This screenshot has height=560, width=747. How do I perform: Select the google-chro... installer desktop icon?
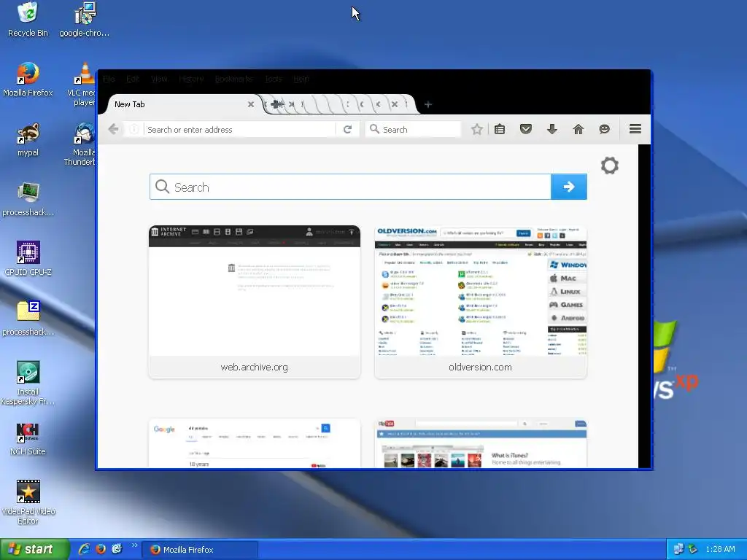point(85,20)
